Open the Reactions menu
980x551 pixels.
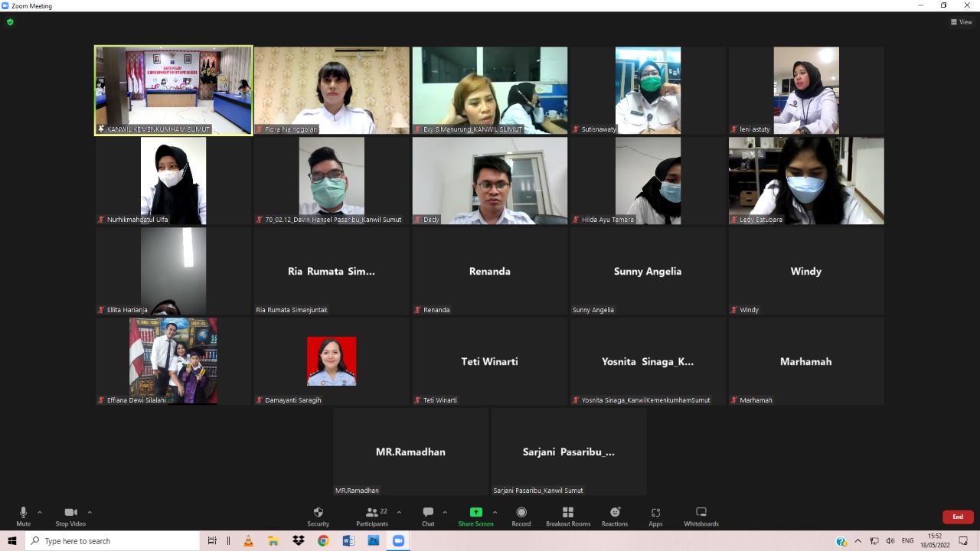(x=615, y=516)
